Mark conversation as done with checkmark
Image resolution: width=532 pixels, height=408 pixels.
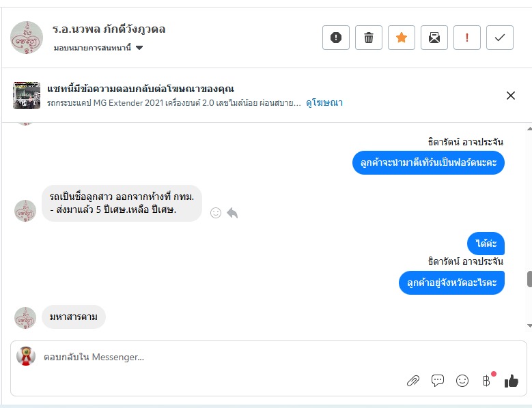click(x=500, y=38)
